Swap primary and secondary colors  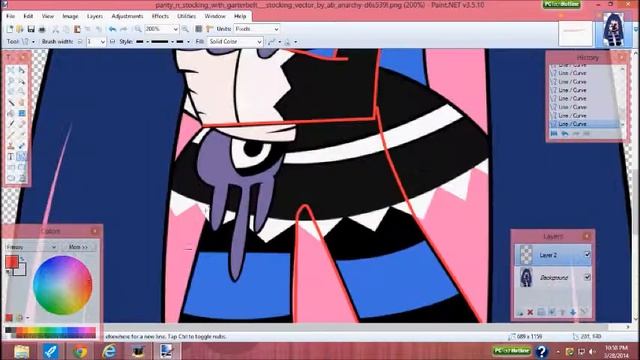click(22, 259)
